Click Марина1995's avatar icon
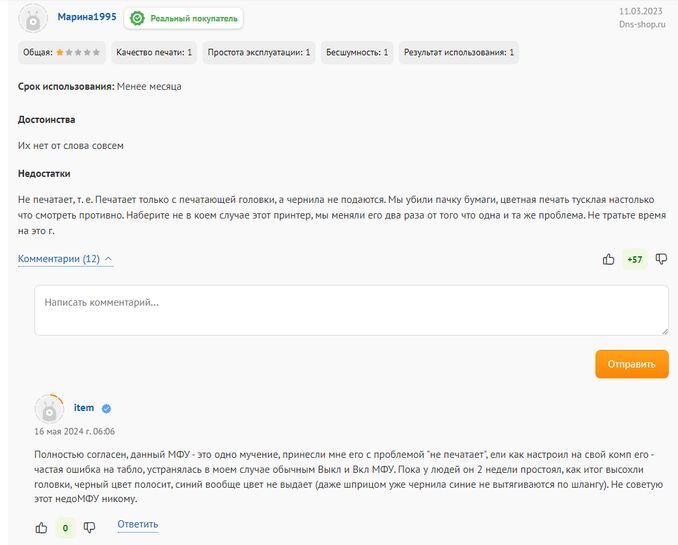 pos(34,18)
